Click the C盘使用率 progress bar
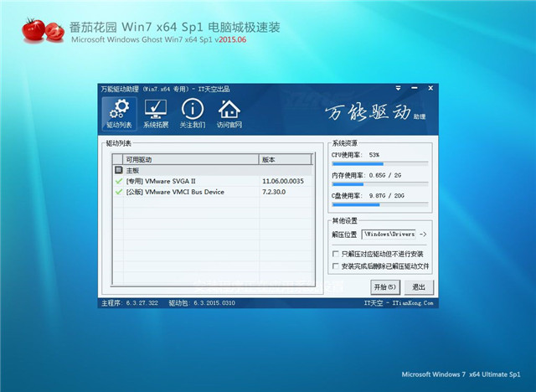Screen dimensions: 536x392 [380, 204]
